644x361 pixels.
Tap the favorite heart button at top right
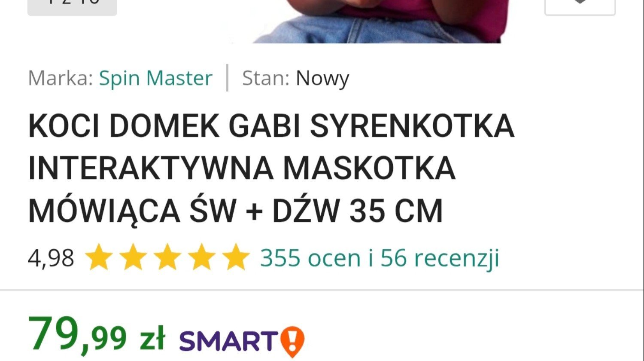coord(580,6)
